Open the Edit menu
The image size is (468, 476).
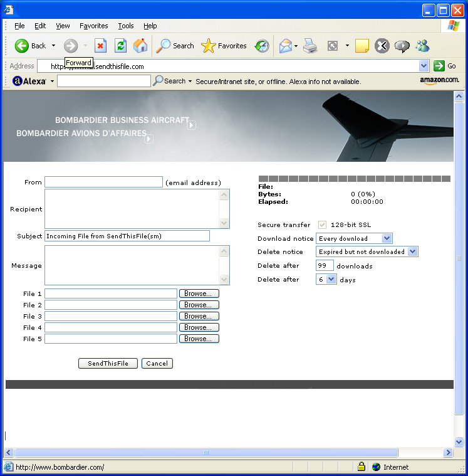40,26
